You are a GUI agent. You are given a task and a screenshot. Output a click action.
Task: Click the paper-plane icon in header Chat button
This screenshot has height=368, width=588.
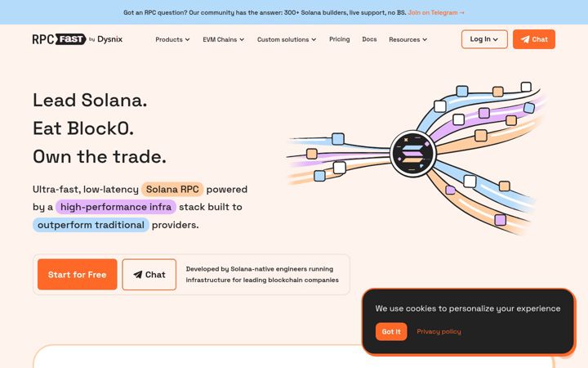click(525, 39)
